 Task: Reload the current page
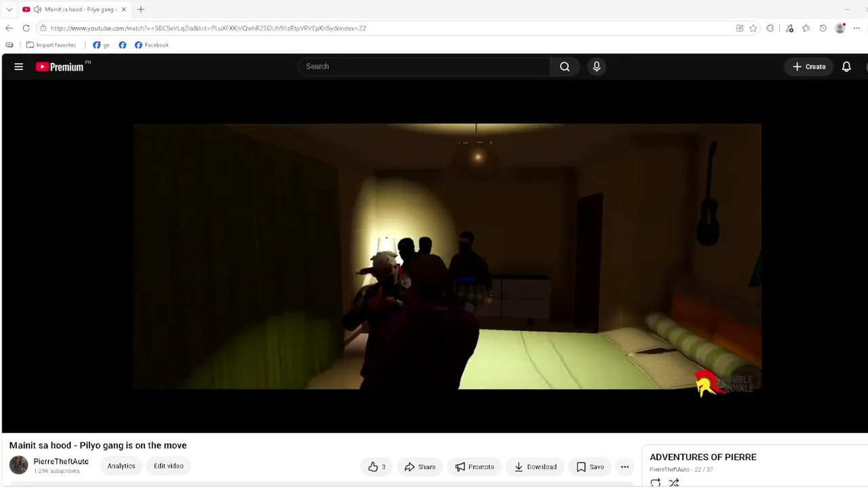tap(26, 28)
